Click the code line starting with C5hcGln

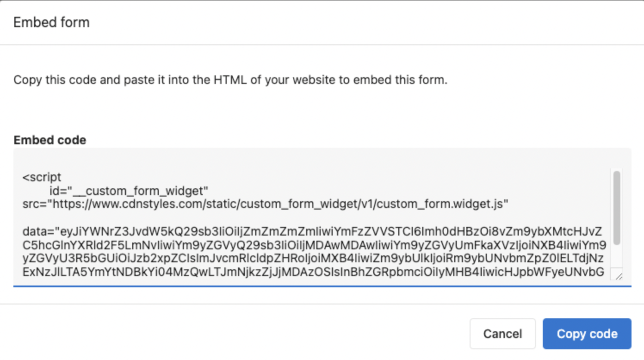pos(314,245)
